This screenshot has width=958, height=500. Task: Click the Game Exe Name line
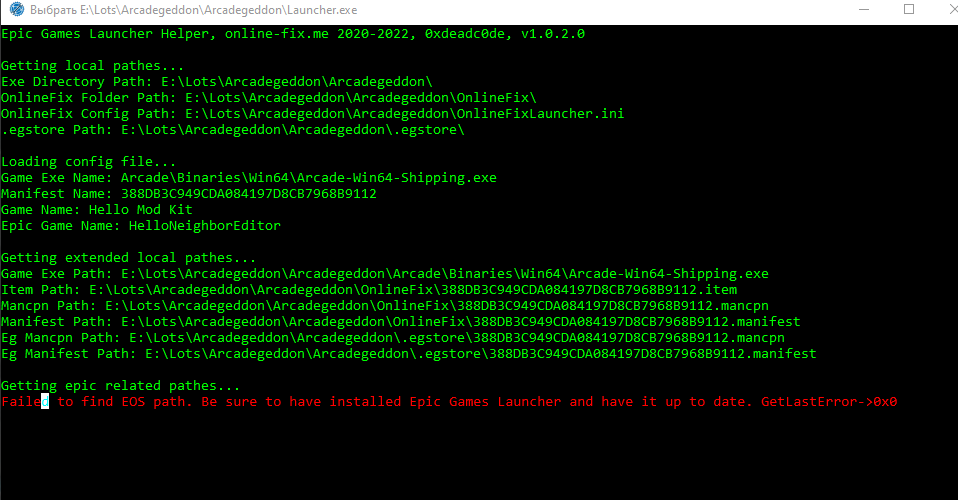coord(249,177)
